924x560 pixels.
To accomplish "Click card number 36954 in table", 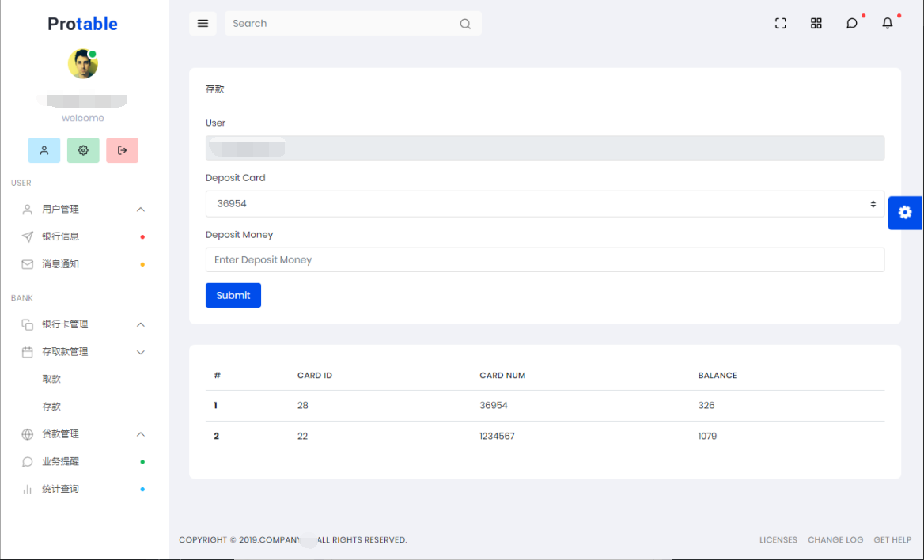I will pyautogui.click(x=493, y=406).
